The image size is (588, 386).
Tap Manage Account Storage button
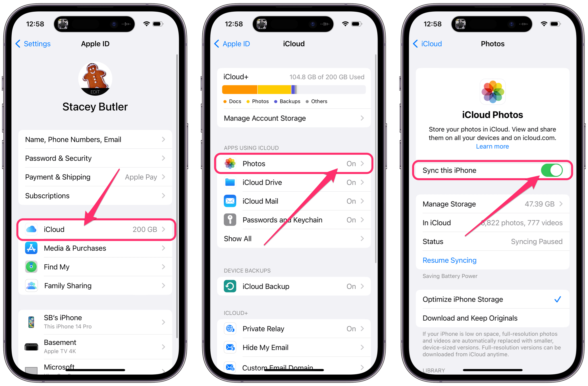point(294,119)
